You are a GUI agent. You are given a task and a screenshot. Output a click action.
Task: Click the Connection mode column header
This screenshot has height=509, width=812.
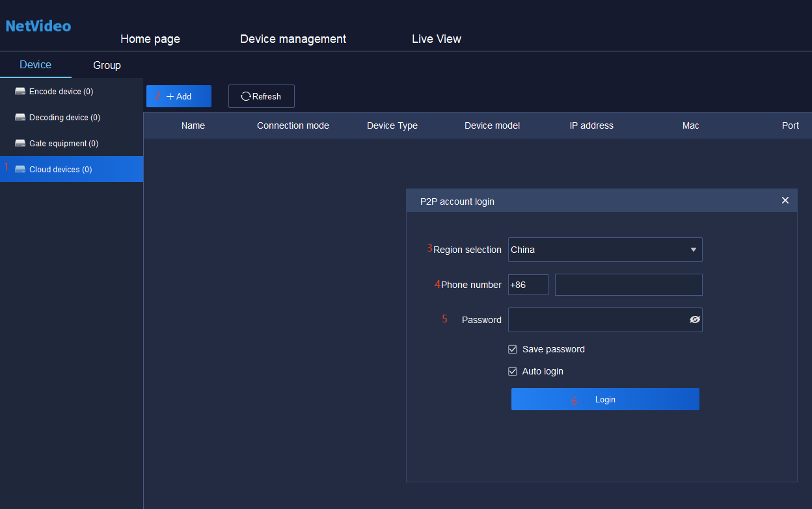click(x=293, y=125)
